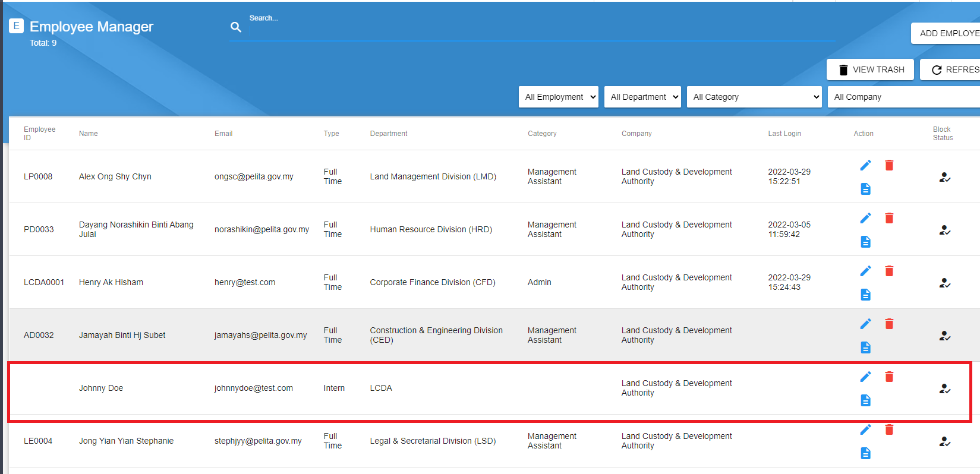Open document icon for Alex Ong Shy Chyn
This screenshot has width=980, height=474.
click(x=865, y=189)
